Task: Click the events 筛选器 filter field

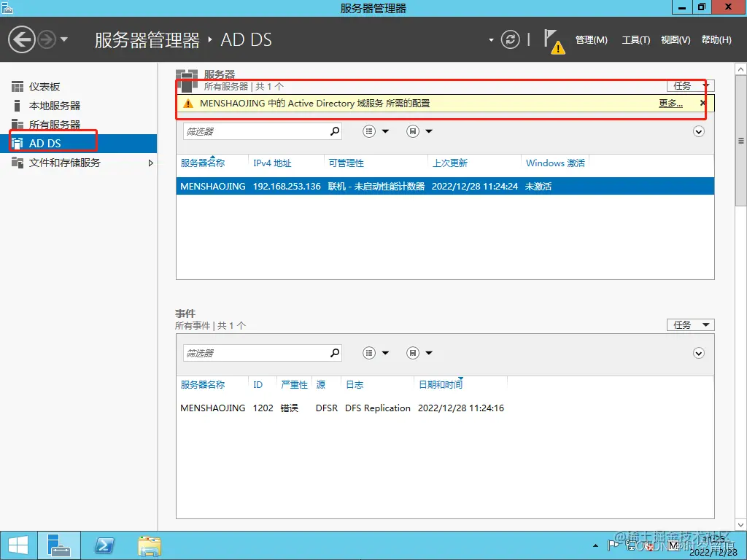Action: 255,353
